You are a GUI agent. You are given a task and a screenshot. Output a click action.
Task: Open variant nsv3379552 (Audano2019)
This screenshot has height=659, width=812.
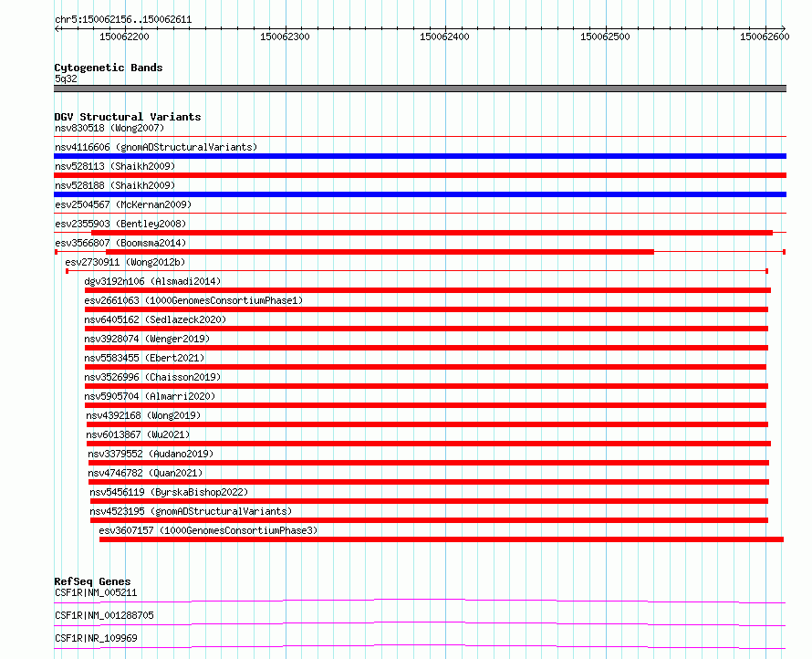151,454
